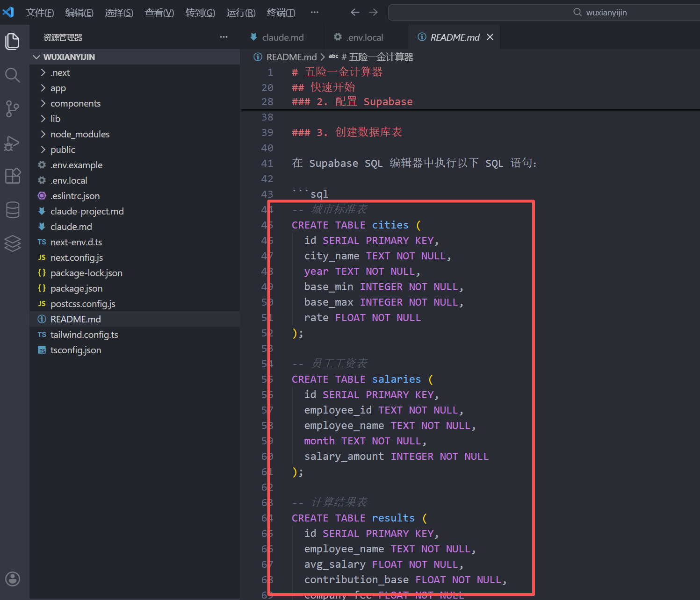Open the 转到(G) menu
The width and height of the screenshot is (700, 600).
tap(200, 13)
